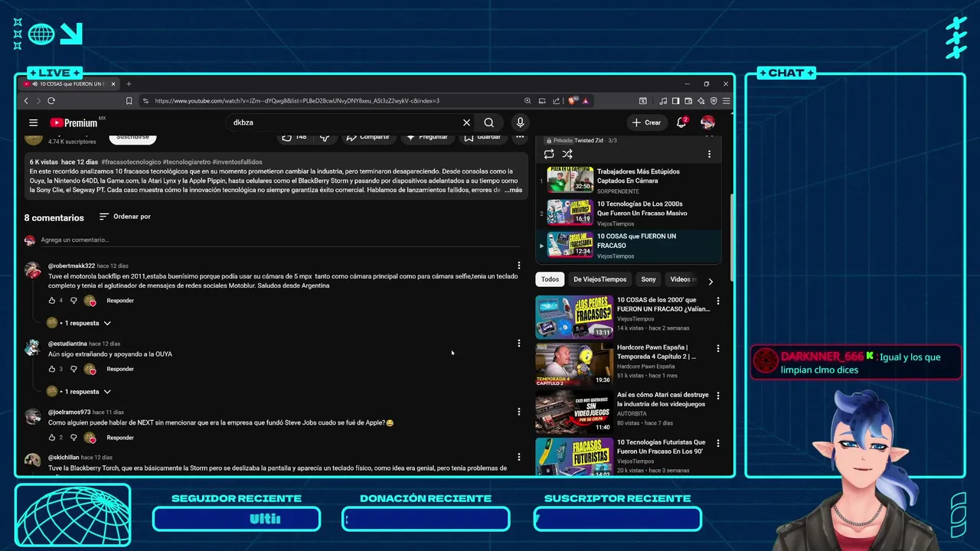Viewport: 980px width, 551px height.
Task: Dislike @robertmakk322's comment
Action: coord(73,301)
